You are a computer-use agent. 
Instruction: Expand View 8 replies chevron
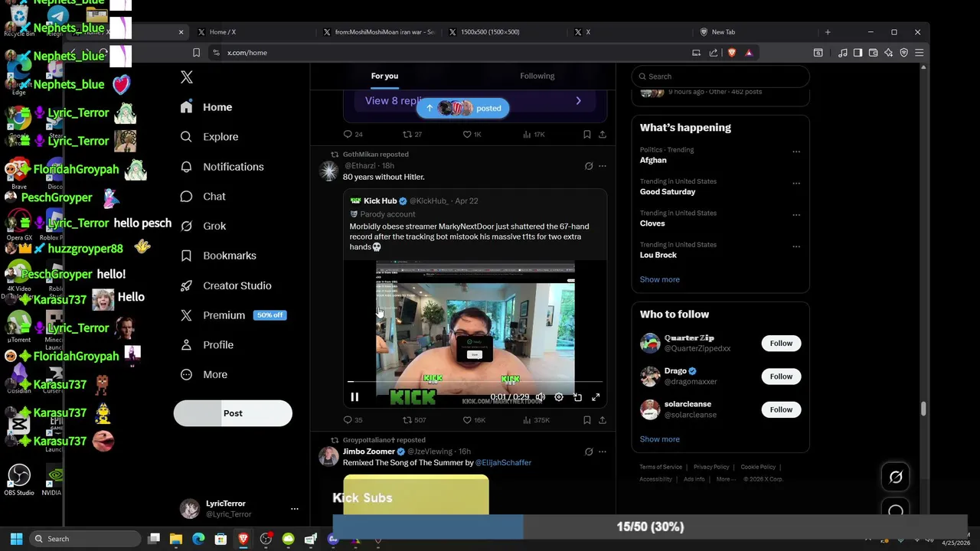tap(578, 101)
